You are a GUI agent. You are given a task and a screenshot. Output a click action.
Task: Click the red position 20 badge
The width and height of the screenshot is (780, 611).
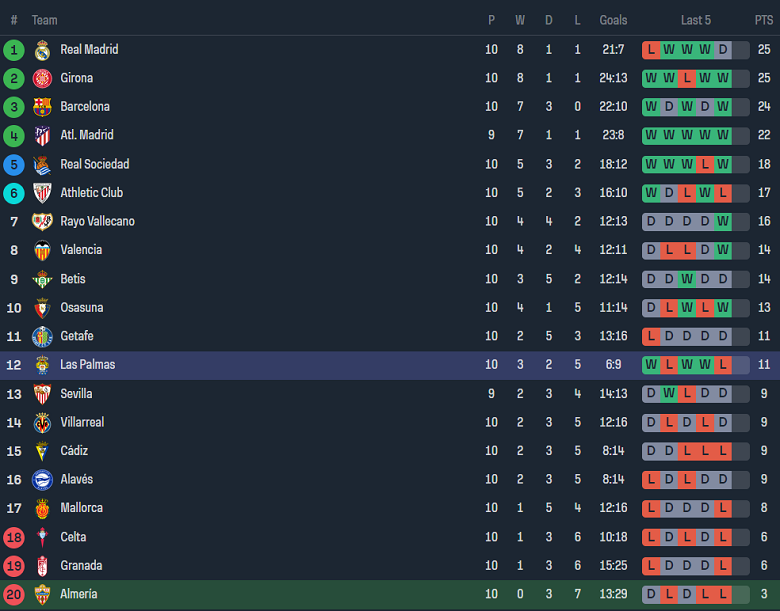[x=14, y=594]
